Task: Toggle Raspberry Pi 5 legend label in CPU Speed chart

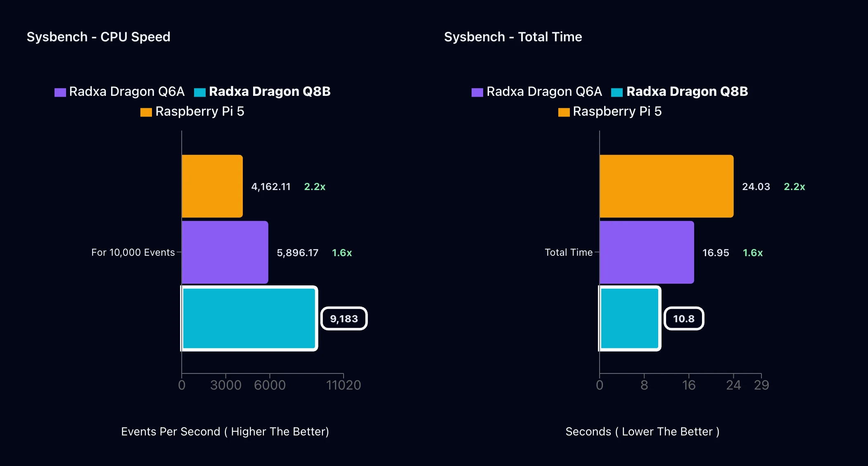Action: coord(200,111)
